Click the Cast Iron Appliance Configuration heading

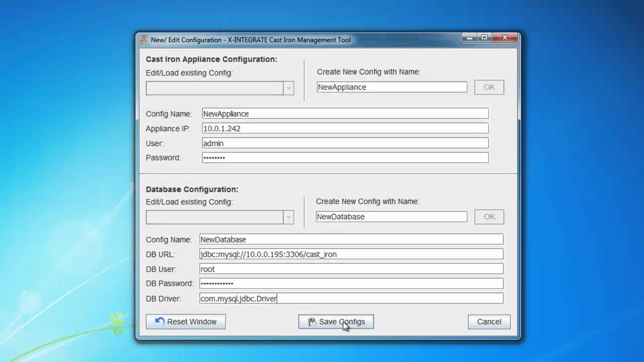[x=211, y=59]
